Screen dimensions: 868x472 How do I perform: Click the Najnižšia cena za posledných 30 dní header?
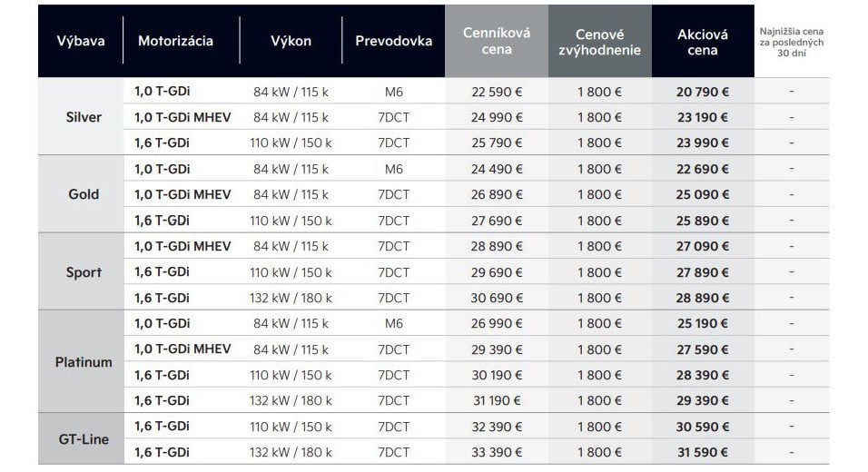coord(791,42)
